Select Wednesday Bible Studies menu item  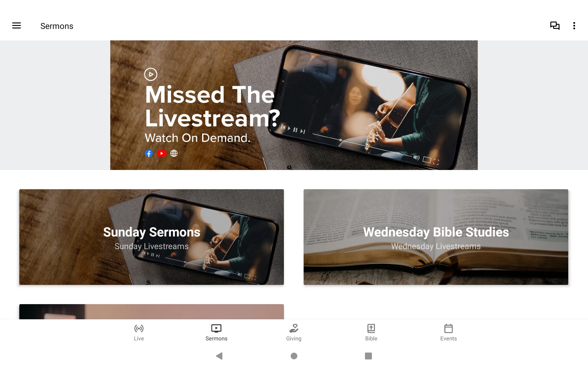(436, 237)
